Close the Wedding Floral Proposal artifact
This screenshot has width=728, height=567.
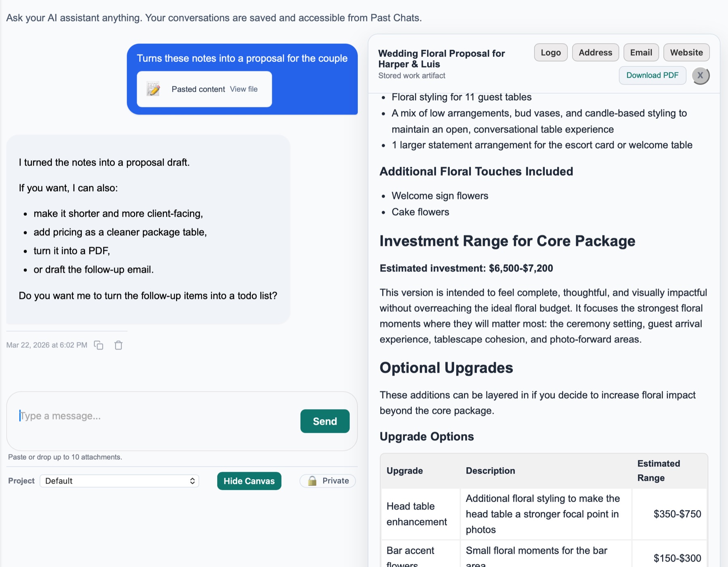pos(700,76)
